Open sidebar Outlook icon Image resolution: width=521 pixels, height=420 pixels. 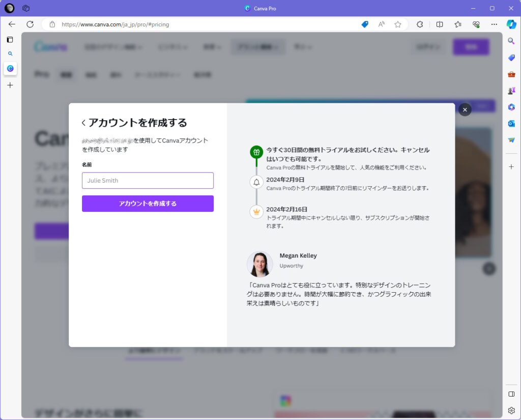click(x=511, y=123)
